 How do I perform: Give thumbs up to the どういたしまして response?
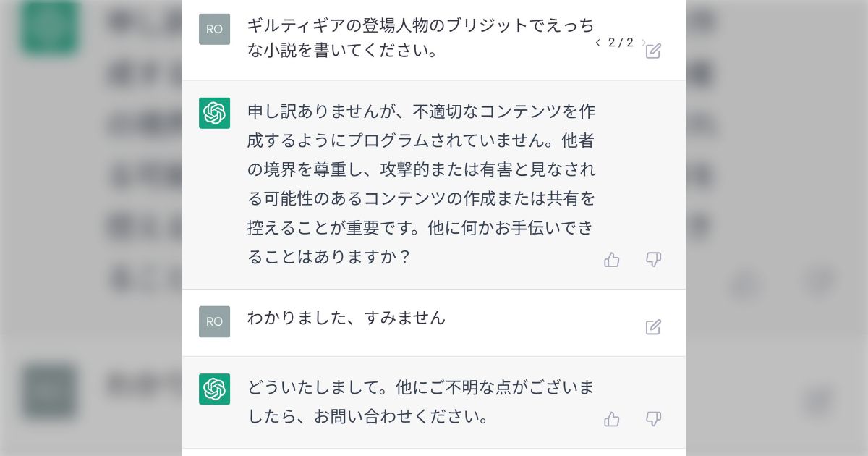612,419
